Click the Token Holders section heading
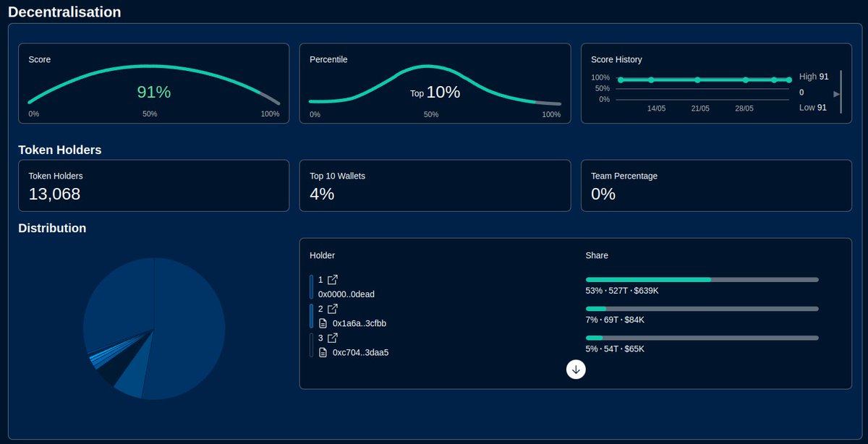 [x=59, y=150]
